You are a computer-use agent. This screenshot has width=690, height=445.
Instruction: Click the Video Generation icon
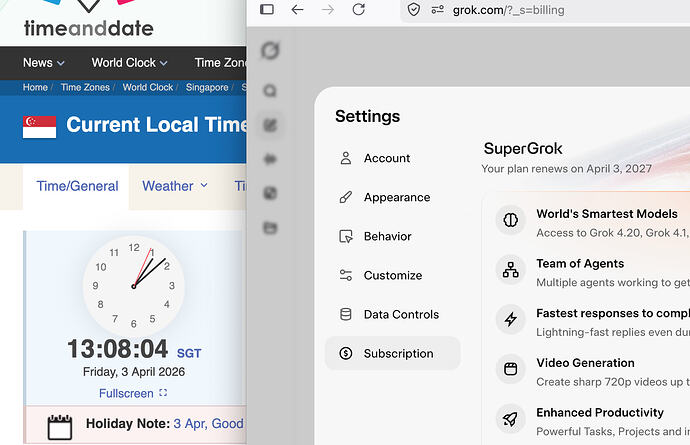(510, 369)
